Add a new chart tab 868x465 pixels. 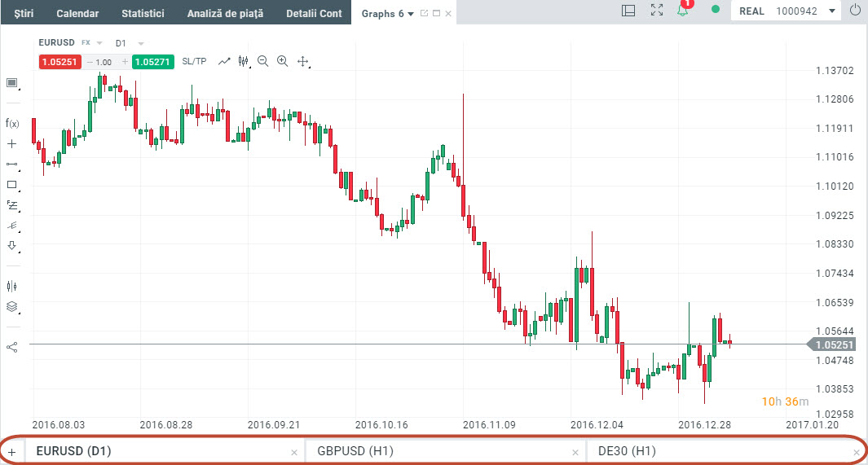point(11,452)
